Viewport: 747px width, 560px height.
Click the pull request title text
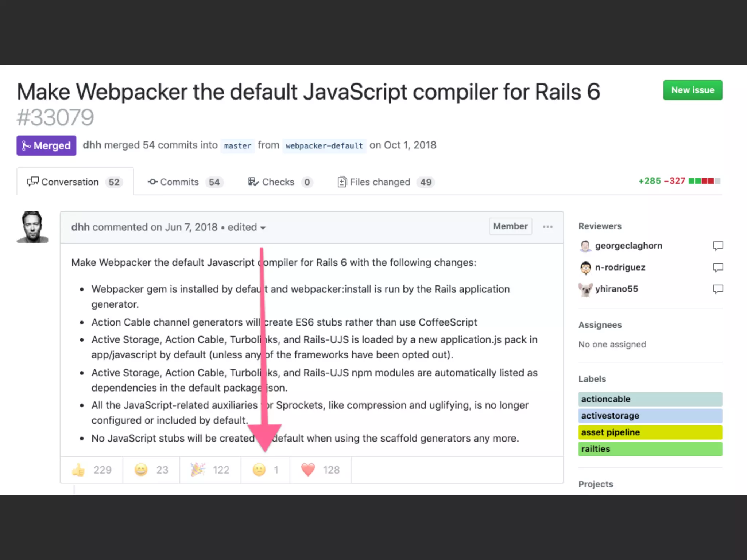pyautogui.click(x=309, y=92)
